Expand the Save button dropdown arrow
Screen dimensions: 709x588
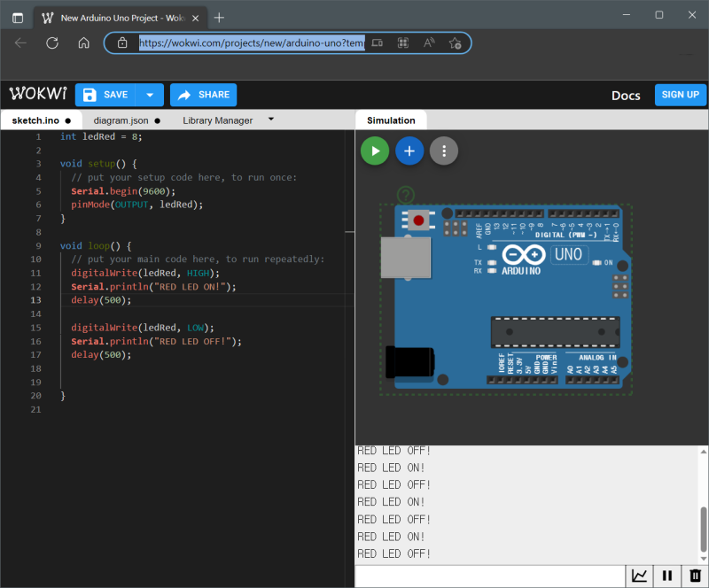(151, 95)
